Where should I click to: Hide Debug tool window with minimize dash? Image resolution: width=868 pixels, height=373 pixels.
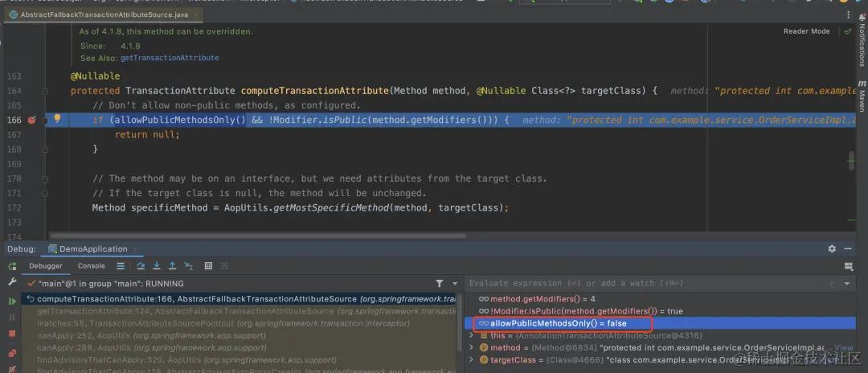pos(850,249)
